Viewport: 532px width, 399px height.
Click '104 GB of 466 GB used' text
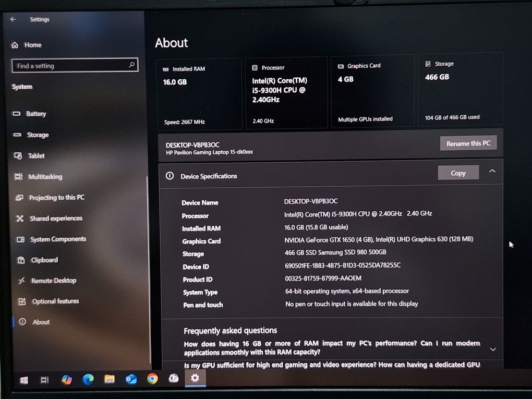tap(452, 117)
